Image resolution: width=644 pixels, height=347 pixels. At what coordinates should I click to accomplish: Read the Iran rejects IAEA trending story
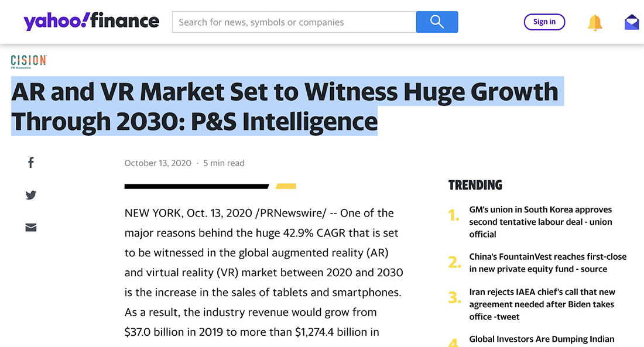point(542,304)
